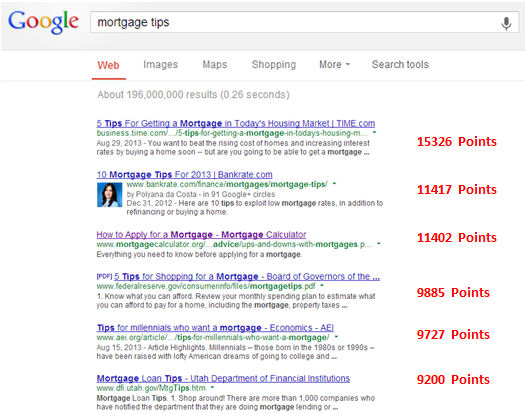Click Know what you can afford snippet
The height and width of the screenshot is (414, 525).
(x=236, y=301)
